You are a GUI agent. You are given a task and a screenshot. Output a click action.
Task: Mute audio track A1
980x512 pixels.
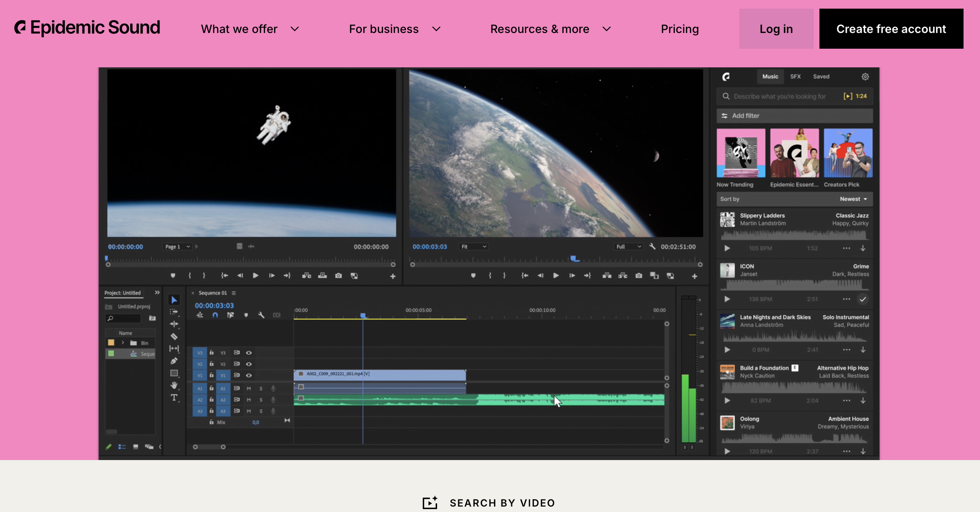[x=249, y=388]
